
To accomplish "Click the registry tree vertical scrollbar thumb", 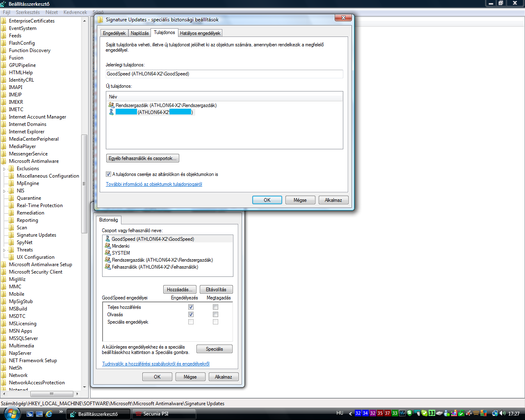I will pos(84,184).
